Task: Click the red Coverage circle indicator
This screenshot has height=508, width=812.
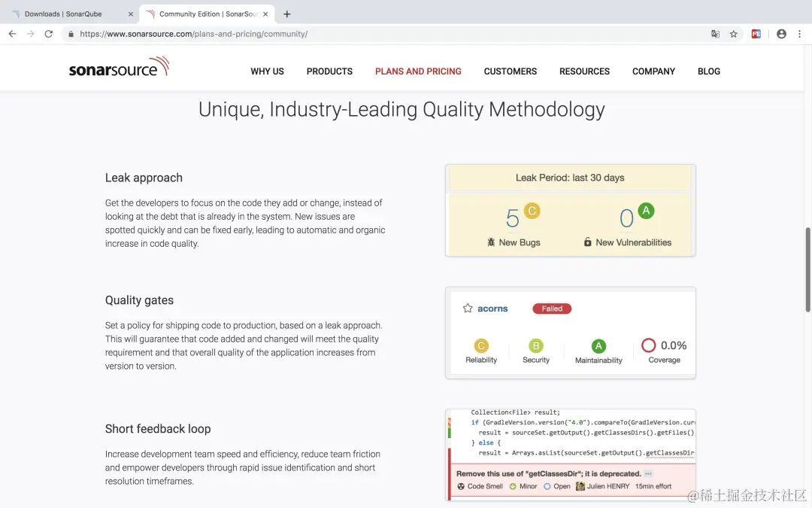Action: (x=648, y=345)
